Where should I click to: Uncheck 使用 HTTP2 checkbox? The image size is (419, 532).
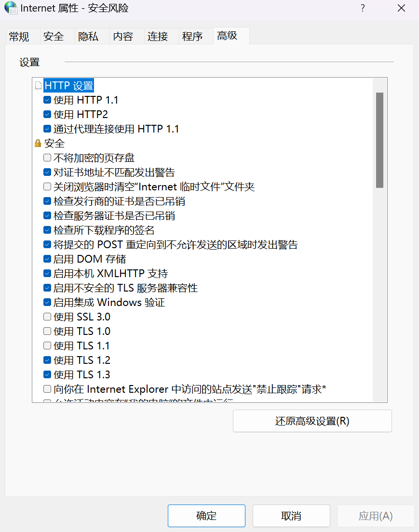(x=47, y=114)
